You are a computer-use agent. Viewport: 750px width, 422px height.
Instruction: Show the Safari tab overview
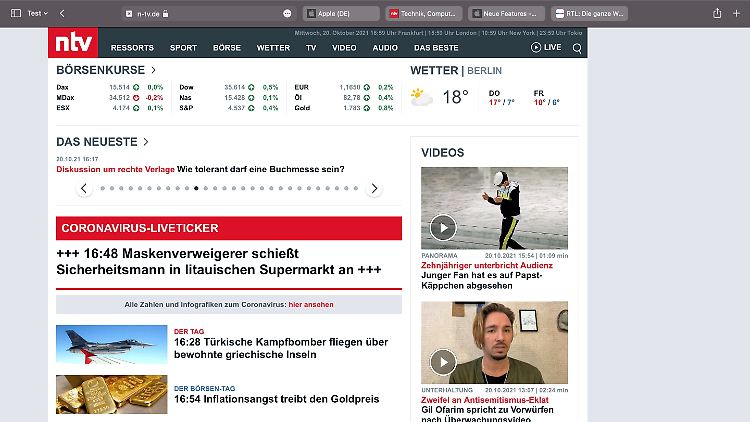(737, 13)
